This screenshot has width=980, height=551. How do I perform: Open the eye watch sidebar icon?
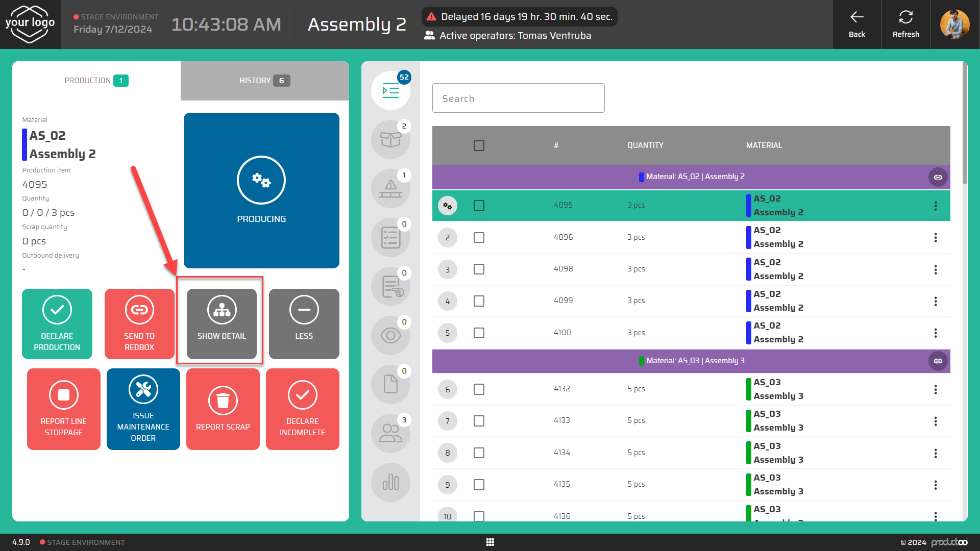(390, 336)
